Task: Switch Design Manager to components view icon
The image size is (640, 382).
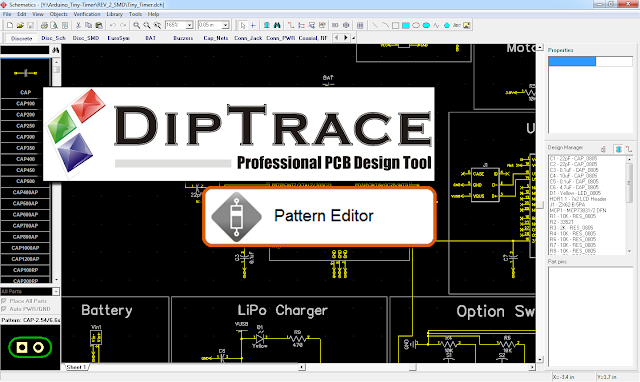Action: point(618,149)
